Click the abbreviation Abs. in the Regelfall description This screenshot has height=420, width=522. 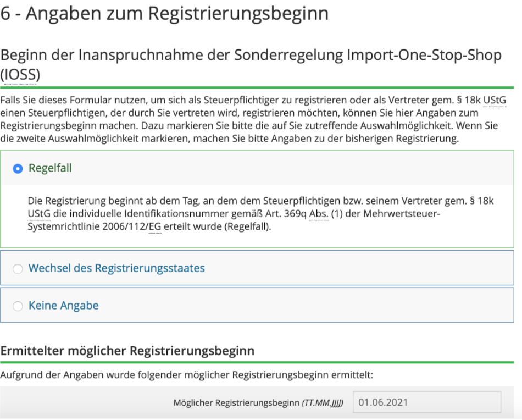click(319, 213)
